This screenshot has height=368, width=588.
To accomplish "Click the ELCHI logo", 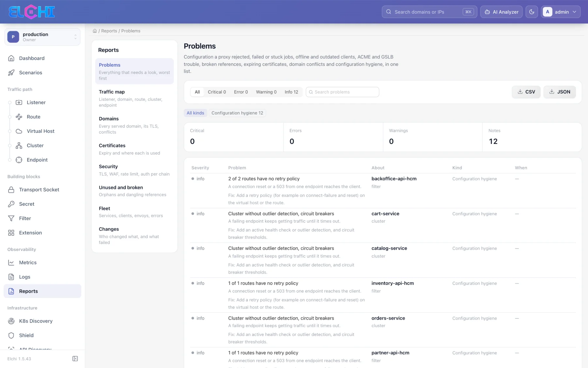I will pos(32,12).
